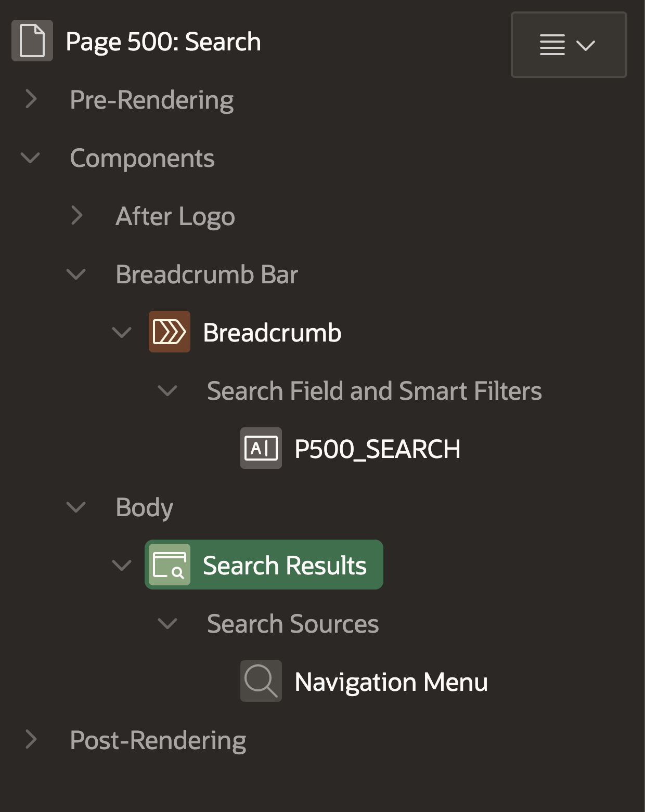Screen dimensions: 645x812
Task: Collapse the Components node
Action: [x=30, y=158]
